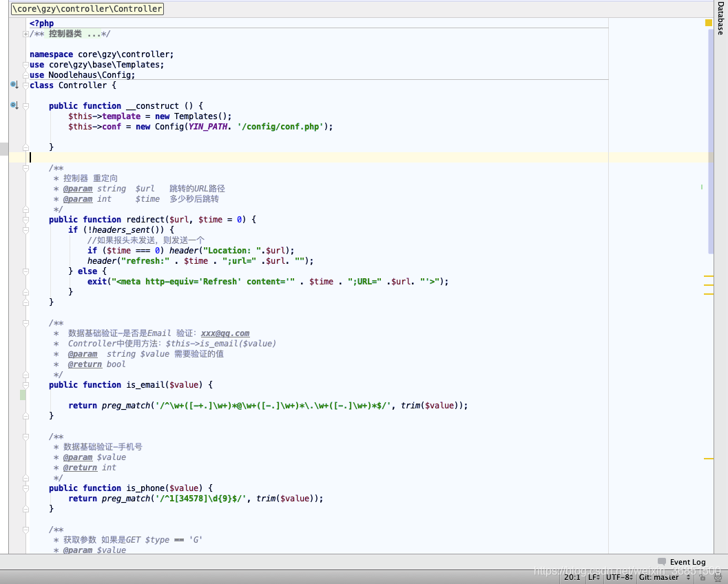The image size is (728, 584).
Task: Click the 'headers_sent' call
Action: 121,229
